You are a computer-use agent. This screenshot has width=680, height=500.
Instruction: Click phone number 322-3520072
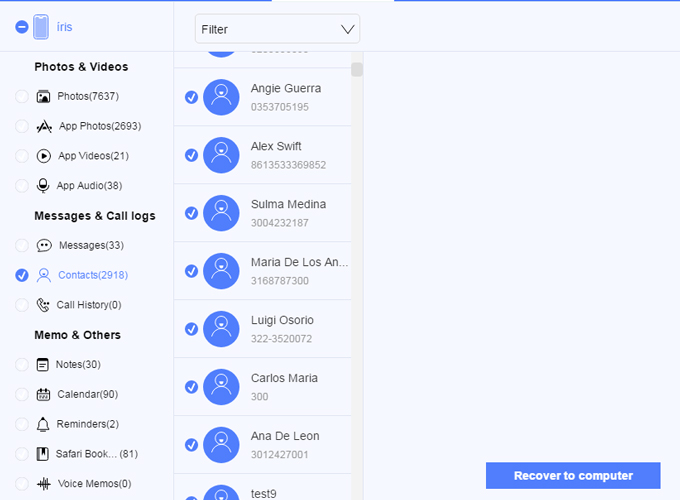pos(281,339)
